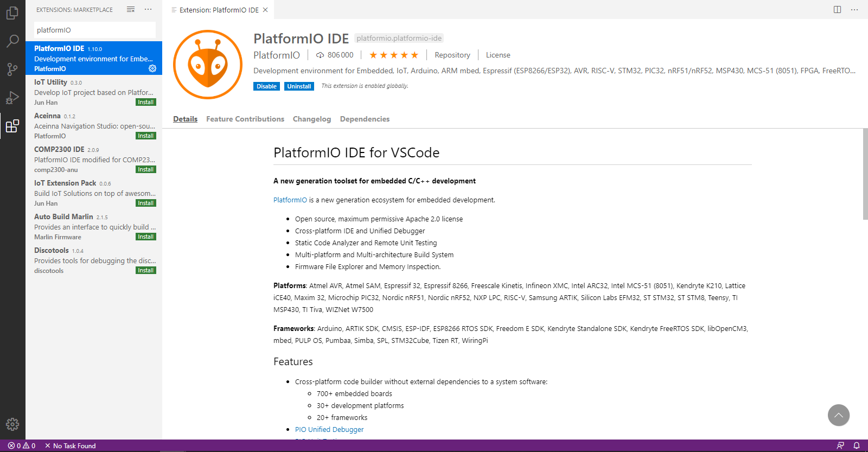
Task: Open notifications bell in status bar
Action: [x=857, y=445]
